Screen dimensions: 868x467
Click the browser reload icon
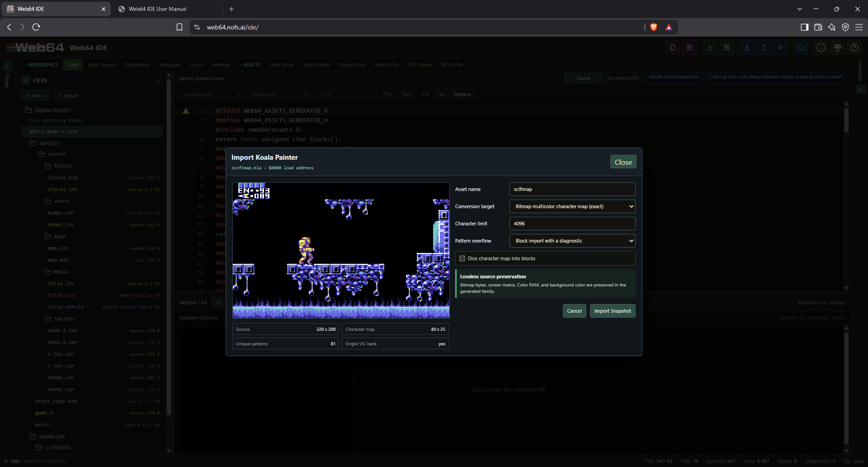(36, 27)
